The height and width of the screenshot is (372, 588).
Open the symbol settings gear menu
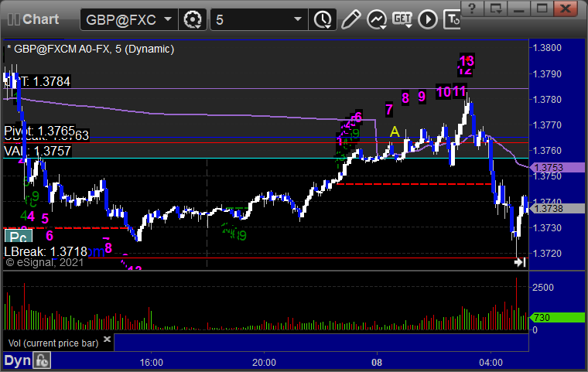193,19
